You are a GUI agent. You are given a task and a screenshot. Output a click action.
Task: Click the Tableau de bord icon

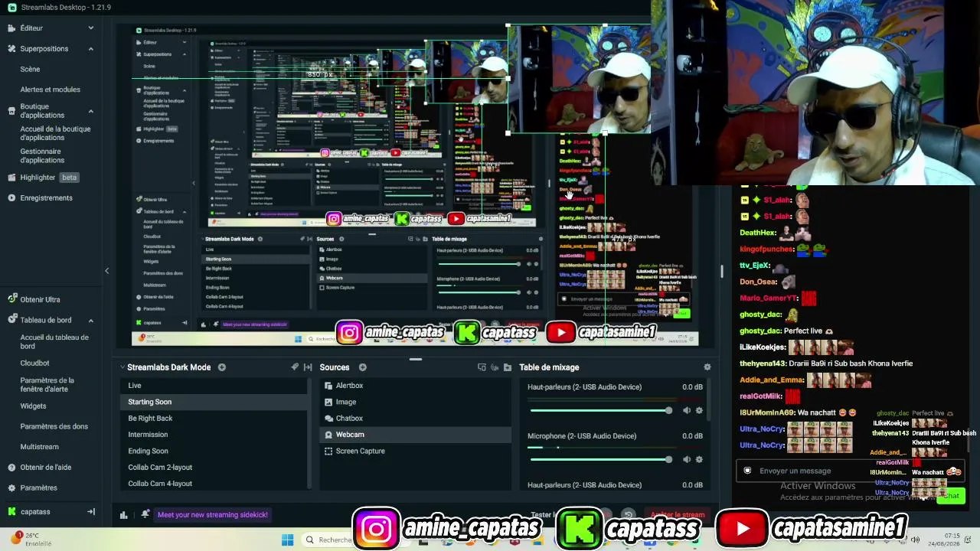point(11,321)
